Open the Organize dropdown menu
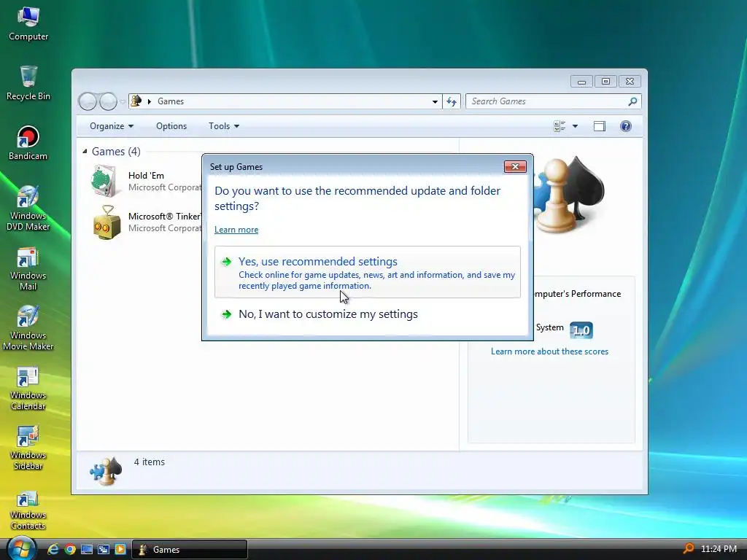Screen dimensions: 747x560 point(112,126)
